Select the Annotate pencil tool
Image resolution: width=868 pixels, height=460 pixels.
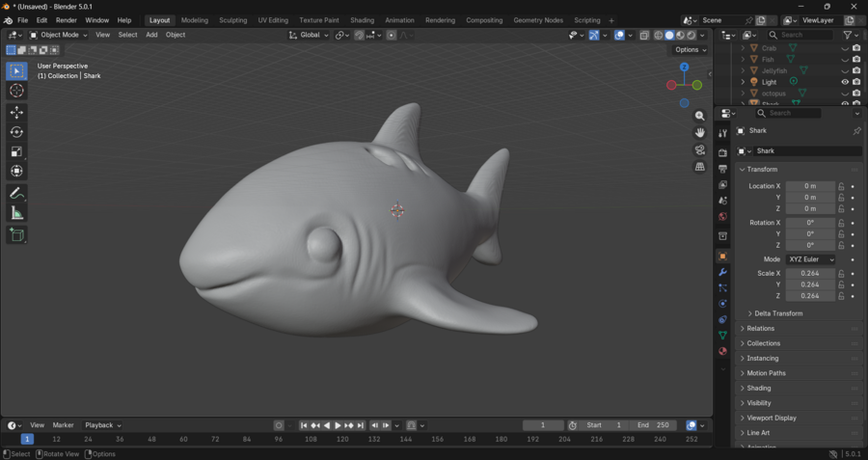(16, 194)
